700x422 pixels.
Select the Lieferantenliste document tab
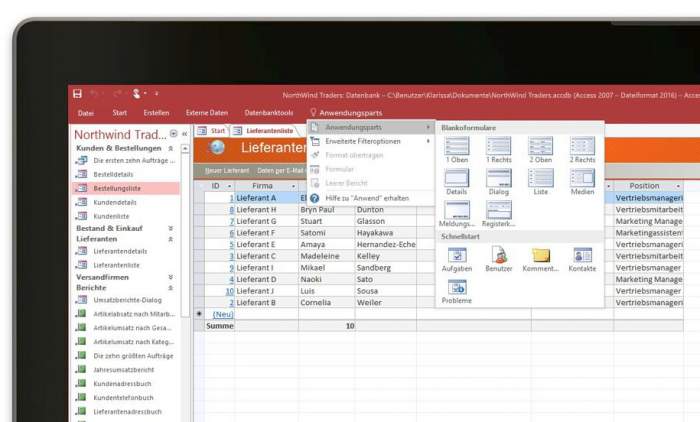(264, 131)
